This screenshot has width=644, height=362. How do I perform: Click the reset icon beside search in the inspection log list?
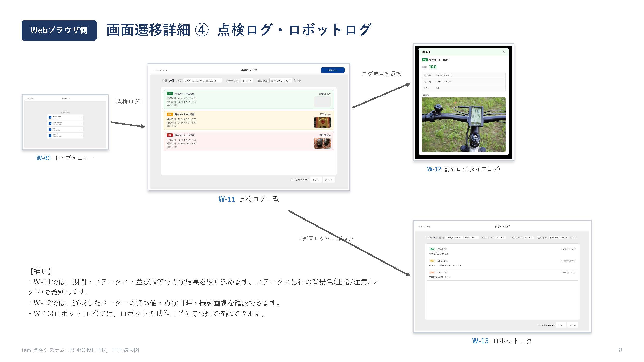(x=299, y=80)
